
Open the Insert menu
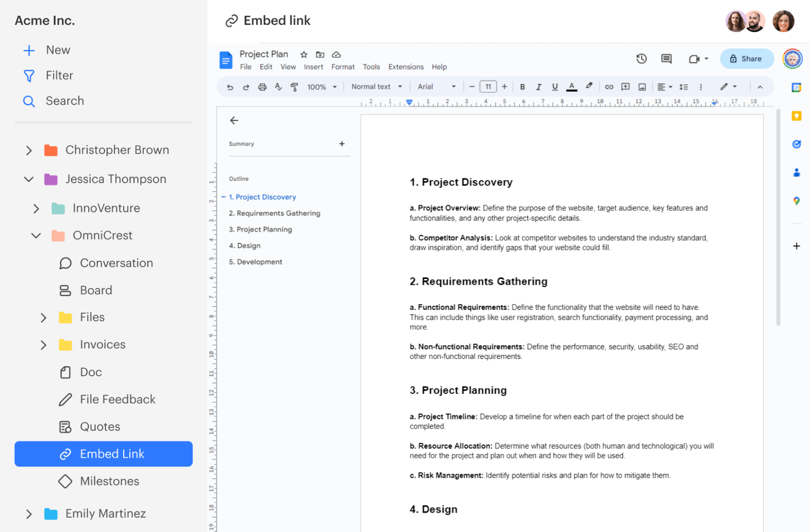click(313, 67)
